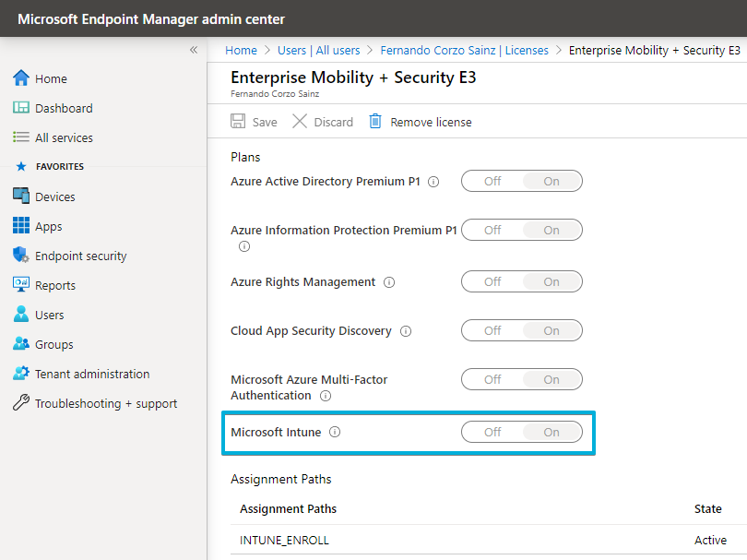Viewport: 747px width, 560px height.
Task: Click Enterprise Mobility + Security E3 breadcrumb text
Action: [x=655, y=50]
